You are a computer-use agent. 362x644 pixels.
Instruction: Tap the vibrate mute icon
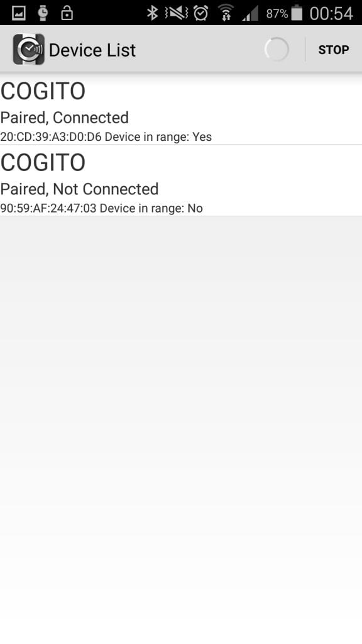(177, 13)
